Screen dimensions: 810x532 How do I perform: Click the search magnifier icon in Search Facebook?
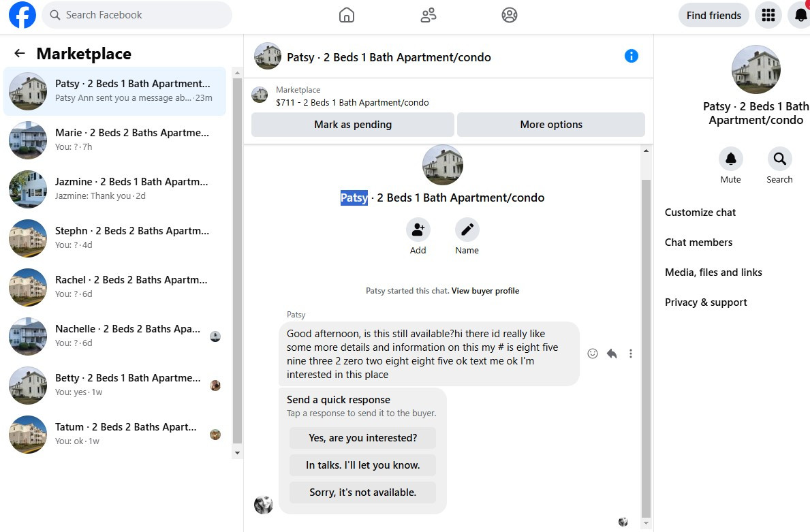click(x=54, y=15)
